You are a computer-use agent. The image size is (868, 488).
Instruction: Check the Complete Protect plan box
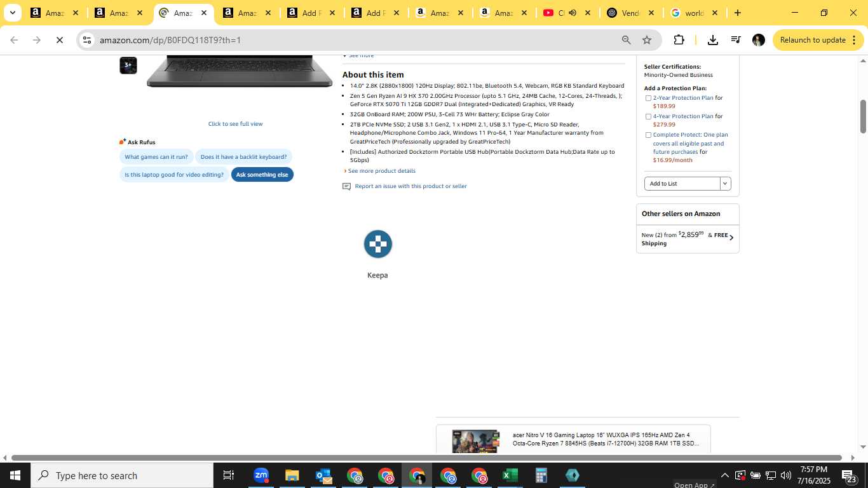(x=648, y=135)
